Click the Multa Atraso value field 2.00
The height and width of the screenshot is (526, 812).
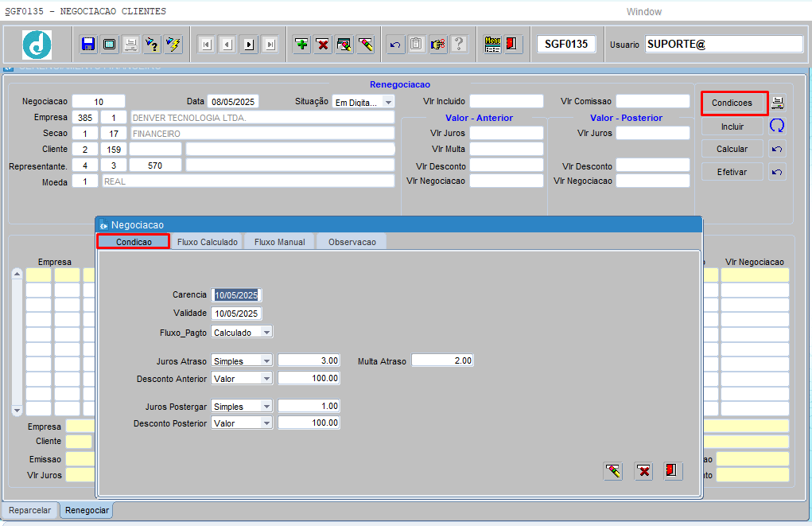tap(443, 360)
